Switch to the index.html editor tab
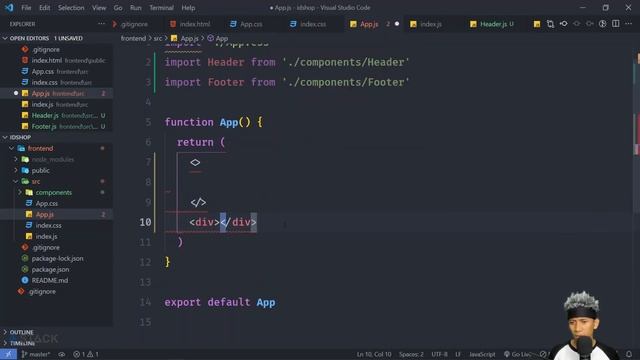Viewport: 640px width, 360px height. 195,24
